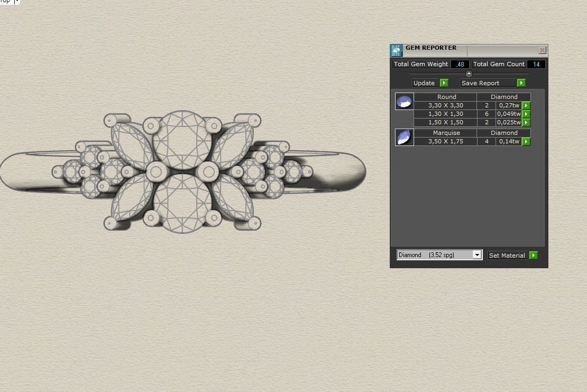
Task: Close the Gem Reporter panel
Action: (x=542, y=50)
